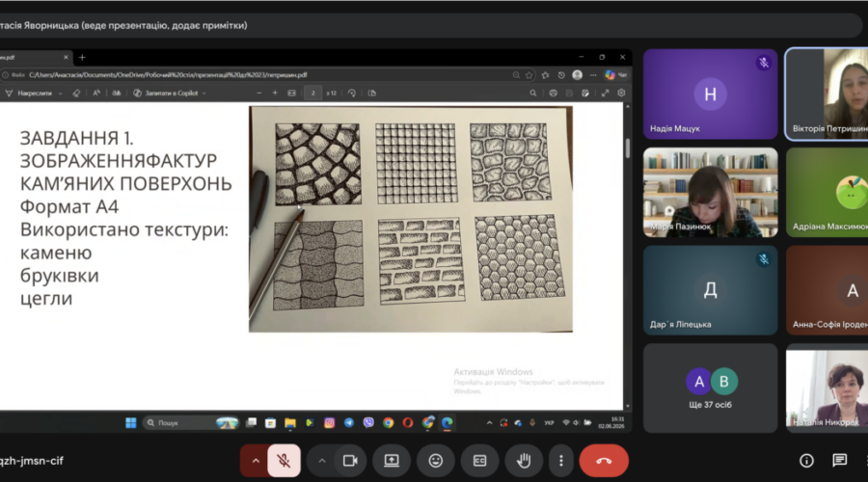The width and height of the screenshot is (868, 482).
Task: Leave the call with red hang-up button
Action: click(x=604, y=461)
